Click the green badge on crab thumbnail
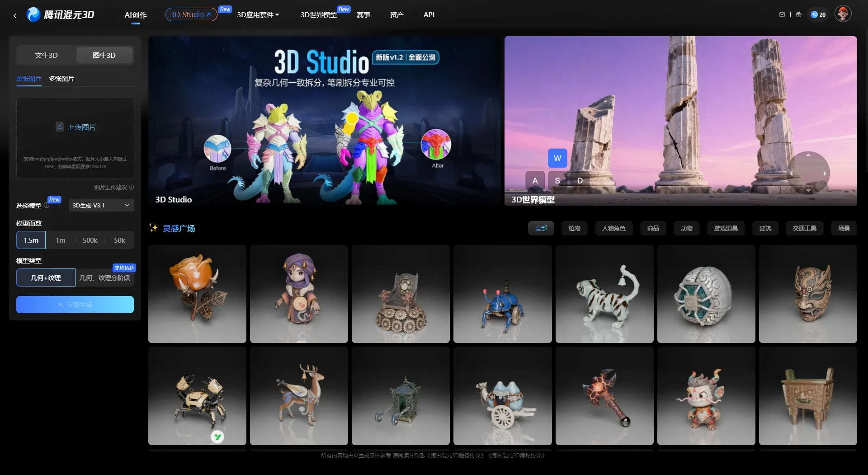This screenshot has height=475, width=868. pos(217,437)
